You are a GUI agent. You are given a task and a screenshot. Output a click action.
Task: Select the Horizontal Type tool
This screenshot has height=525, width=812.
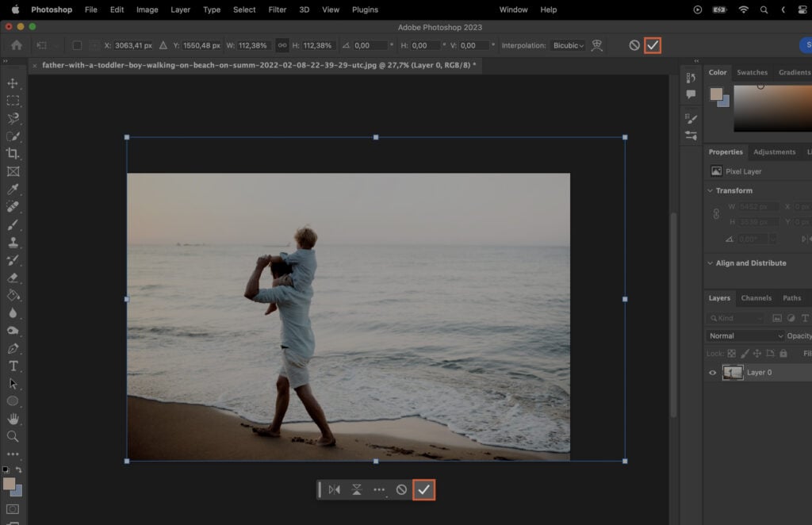[13, 366]
